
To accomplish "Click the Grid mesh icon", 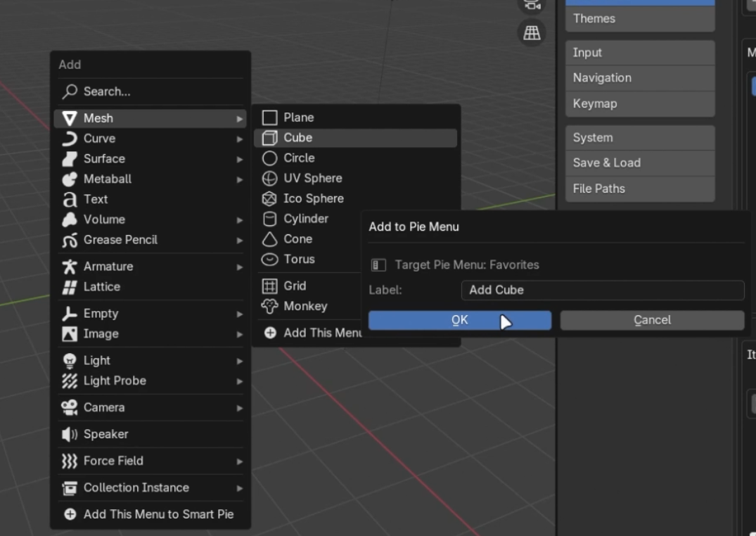I will tap(269, 286).
